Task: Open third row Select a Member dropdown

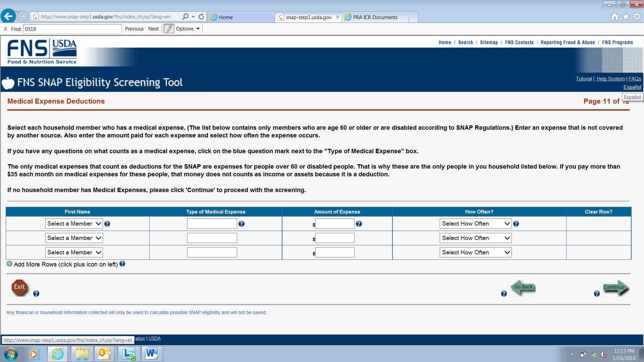Action: (x=74, y=252)
